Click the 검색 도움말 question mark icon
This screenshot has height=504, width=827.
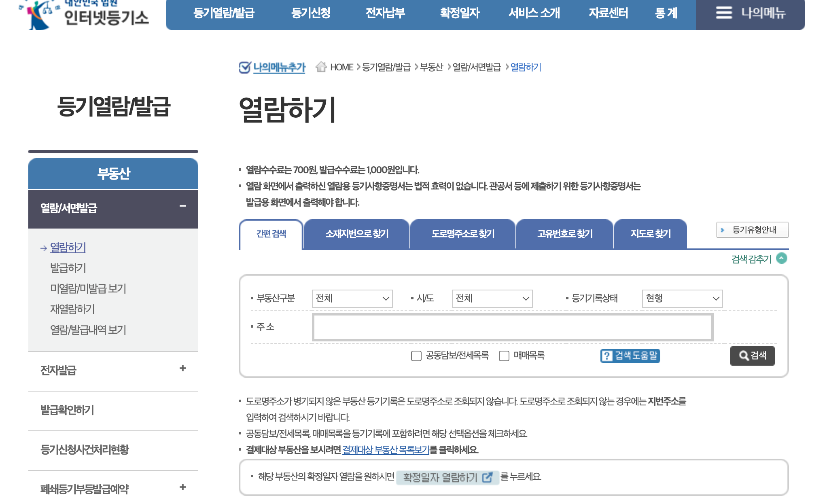[x=607, y=356]
